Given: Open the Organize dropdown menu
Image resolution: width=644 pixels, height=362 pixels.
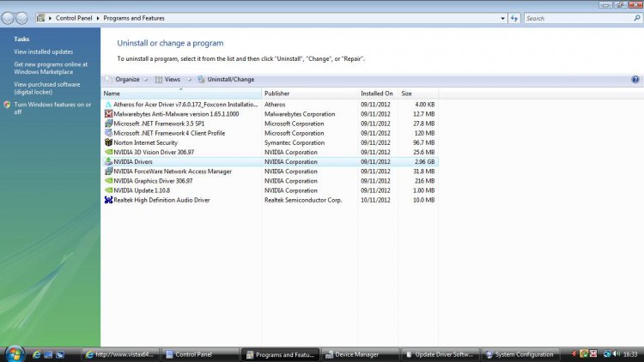Looking at the screenshot, I should (x=126, y=80).
